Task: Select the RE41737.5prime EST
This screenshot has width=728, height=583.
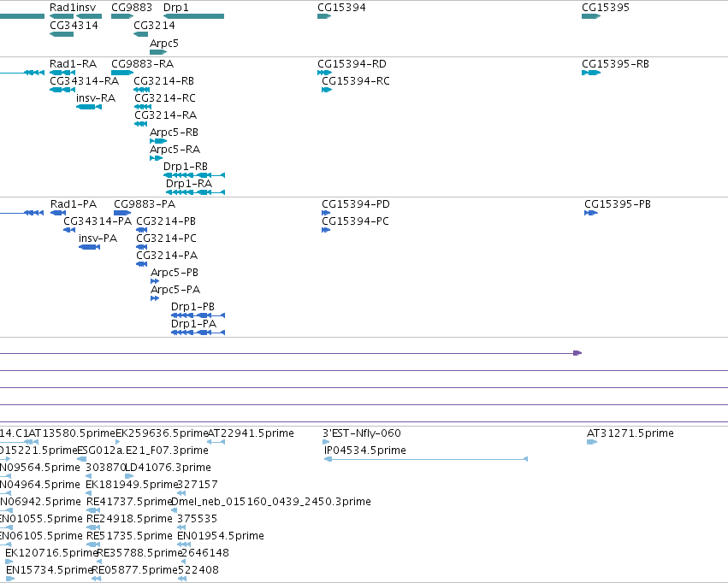Action: pyautogui.click(x=129, y=503)
